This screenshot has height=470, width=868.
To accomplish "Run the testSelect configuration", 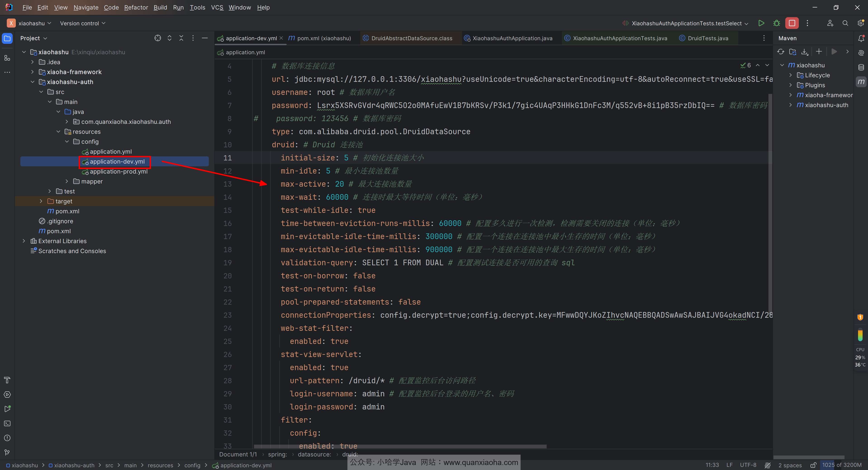I will pos(761,23).
